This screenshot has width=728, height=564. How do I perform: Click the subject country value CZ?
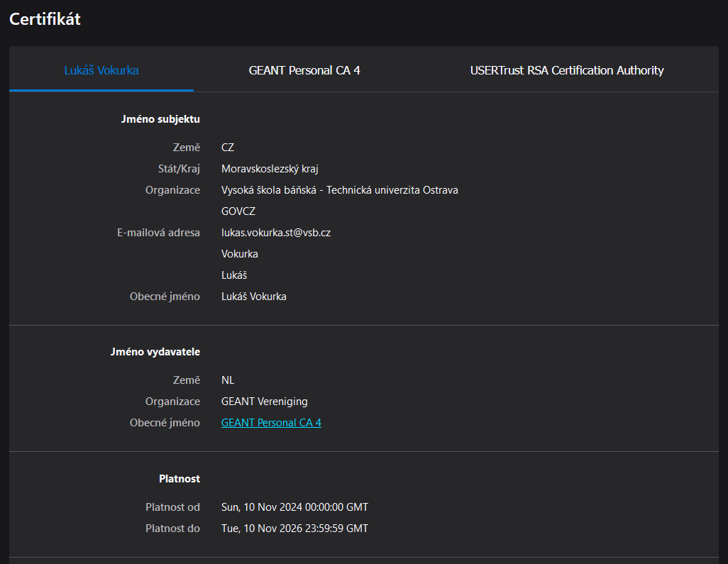click(228, 147)
